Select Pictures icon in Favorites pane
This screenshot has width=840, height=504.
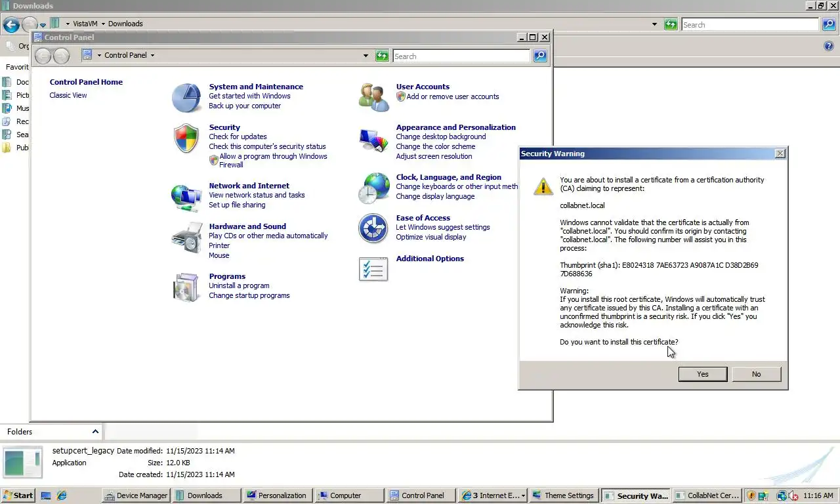coord(7,95)
